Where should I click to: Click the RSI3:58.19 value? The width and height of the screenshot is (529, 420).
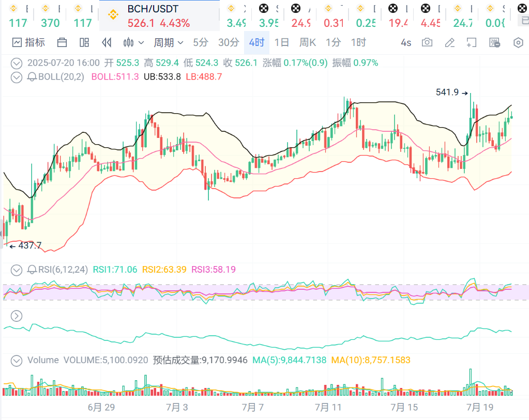tap(214, 270)
